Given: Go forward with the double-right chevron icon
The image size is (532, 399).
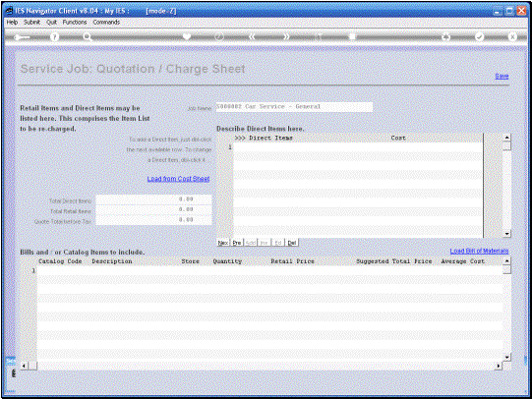Looking at the screenshot, I should (286, 36).
